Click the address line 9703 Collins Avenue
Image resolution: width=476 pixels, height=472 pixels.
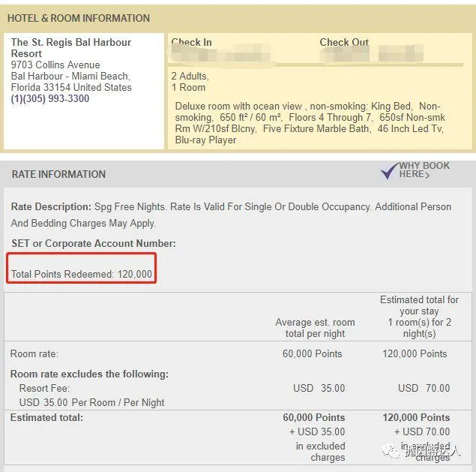55,65
